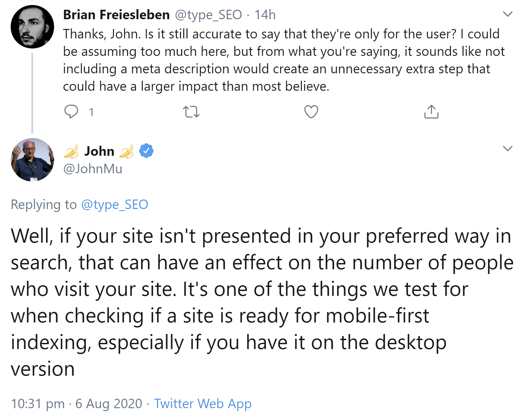
Task: Click the reply count showing 1
Action: (92, 111)
